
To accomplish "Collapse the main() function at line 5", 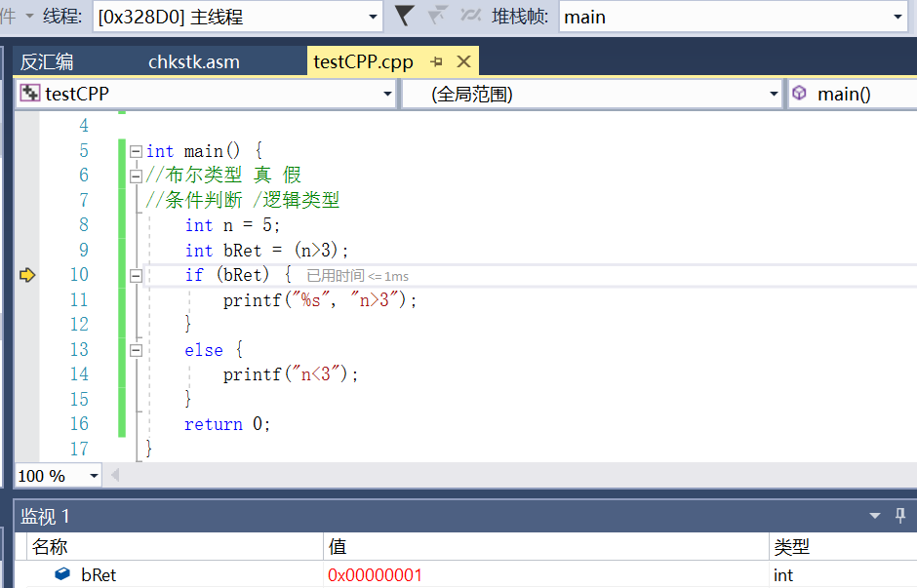I will (137, 150).
